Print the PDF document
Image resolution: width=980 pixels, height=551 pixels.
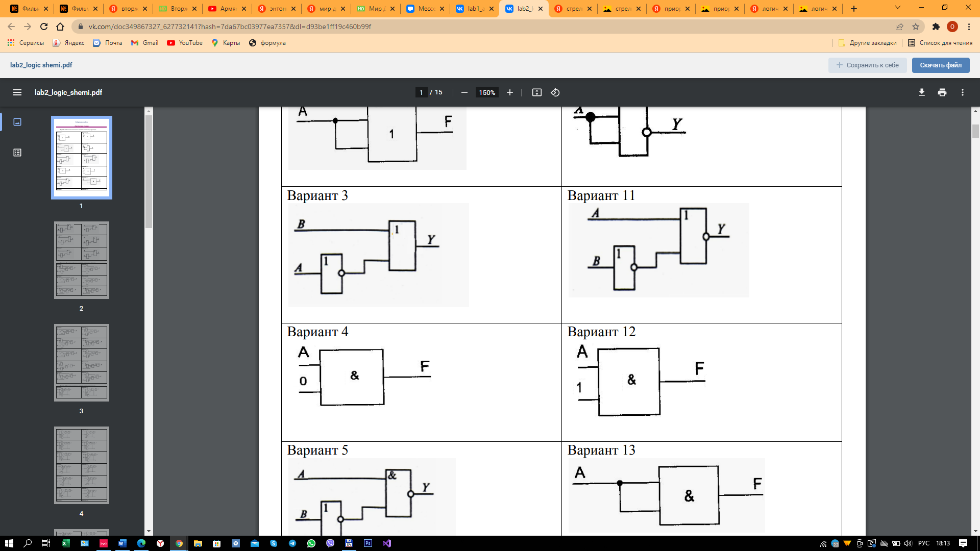[x=942, y=92]
